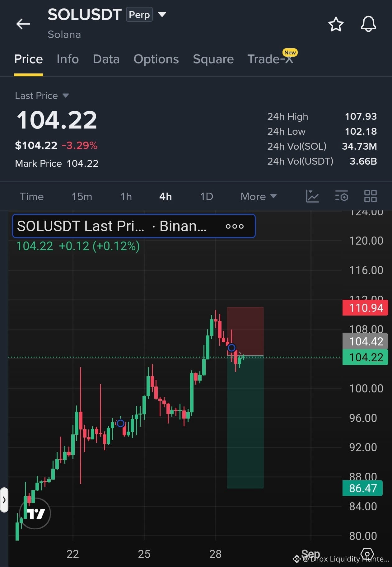Tap the 24h Vol(SOL) value 34.73M
This screenshot has height=567, width=392.
[x=359, y=146]
